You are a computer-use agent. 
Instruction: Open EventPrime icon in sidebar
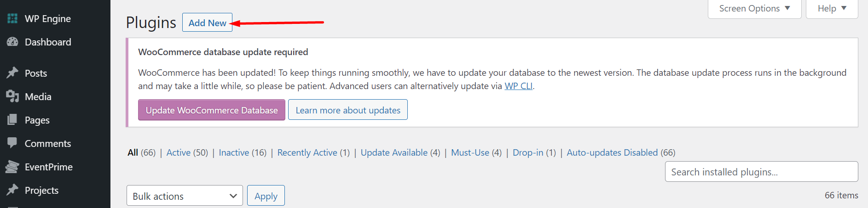point(12,167)
